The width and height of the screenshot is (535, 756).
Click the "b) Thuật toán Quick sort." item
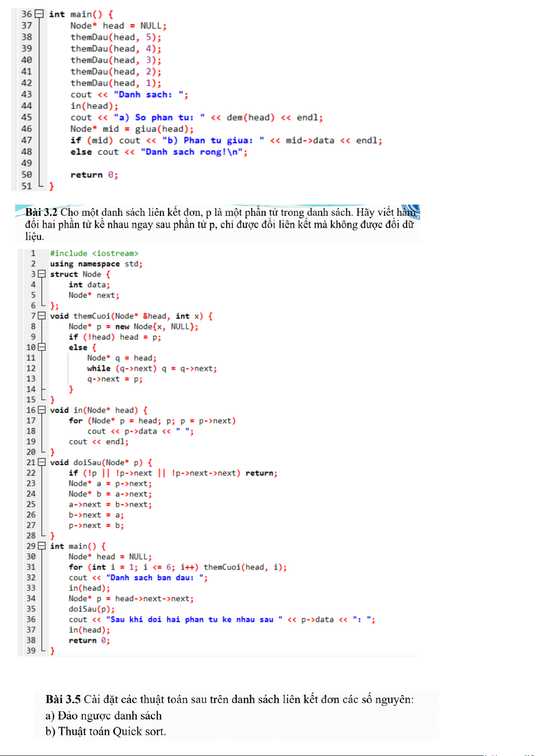coord(105,731)
